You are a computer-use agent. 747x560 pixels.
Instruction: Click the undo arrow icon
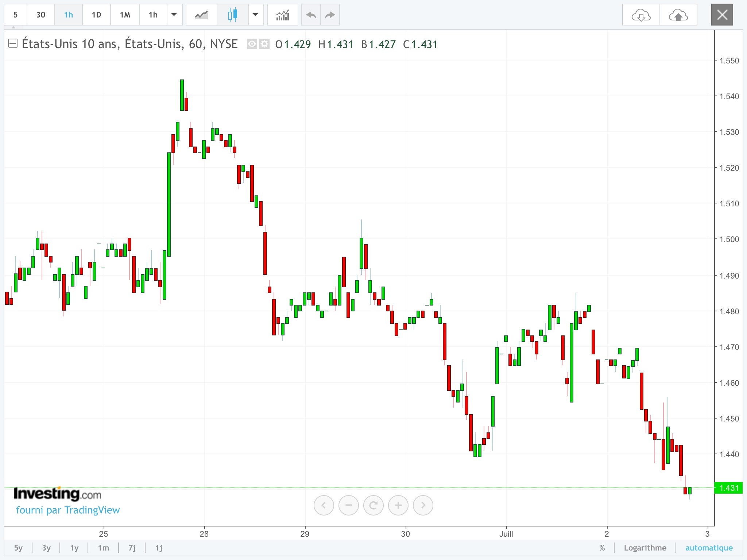pyautogui.click(x=311, y=15)
